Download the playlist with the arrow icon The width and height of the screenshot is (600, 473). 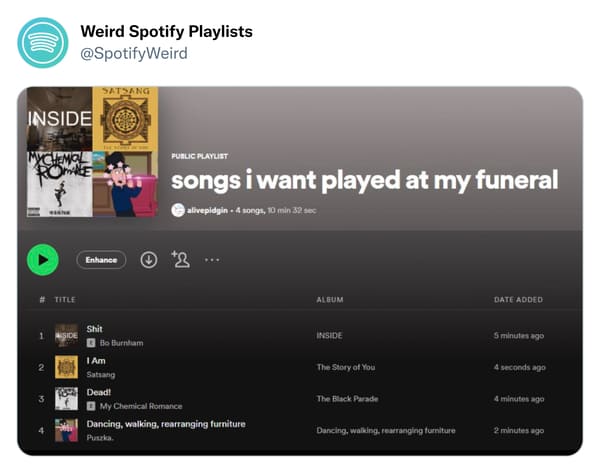[x=148, y=260]
